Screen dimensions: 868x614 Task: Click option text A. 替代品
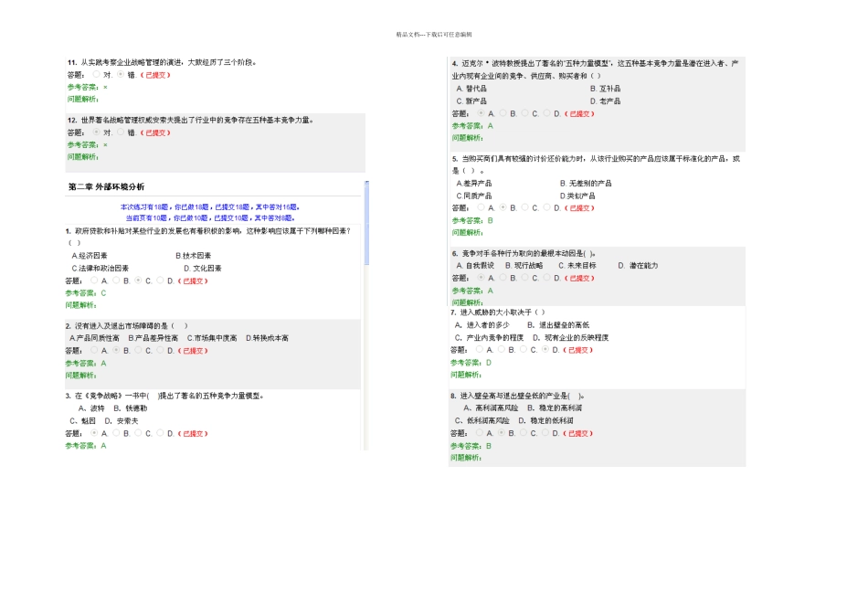(471, 89)
